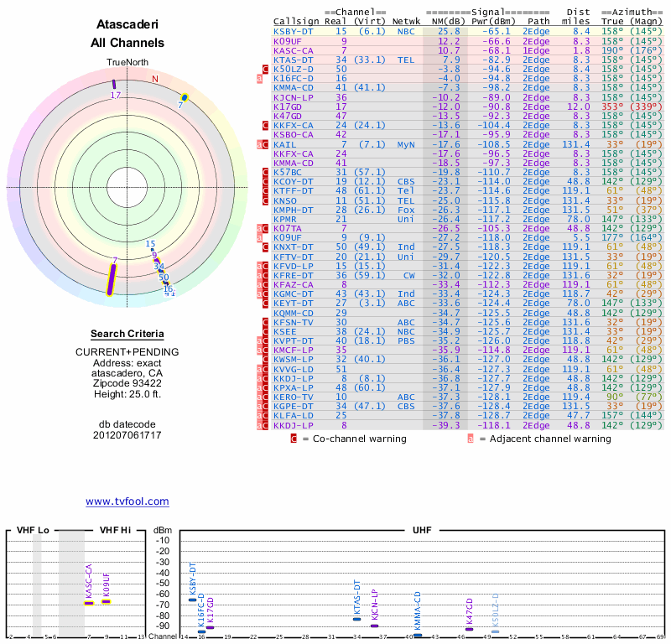Click the Callsign column header
This screenshot has height=644, width=671.
point(296,21)
